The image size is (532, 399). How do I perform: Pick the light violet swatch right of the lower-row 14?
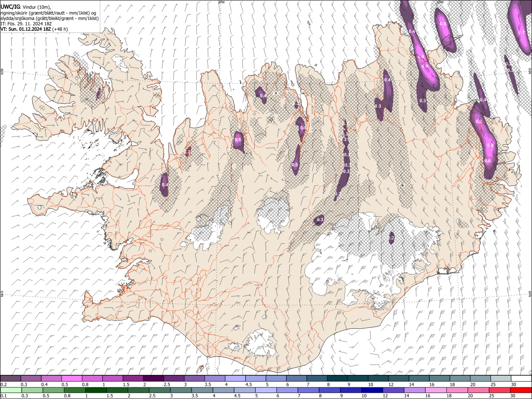click(x=414, y=390)
